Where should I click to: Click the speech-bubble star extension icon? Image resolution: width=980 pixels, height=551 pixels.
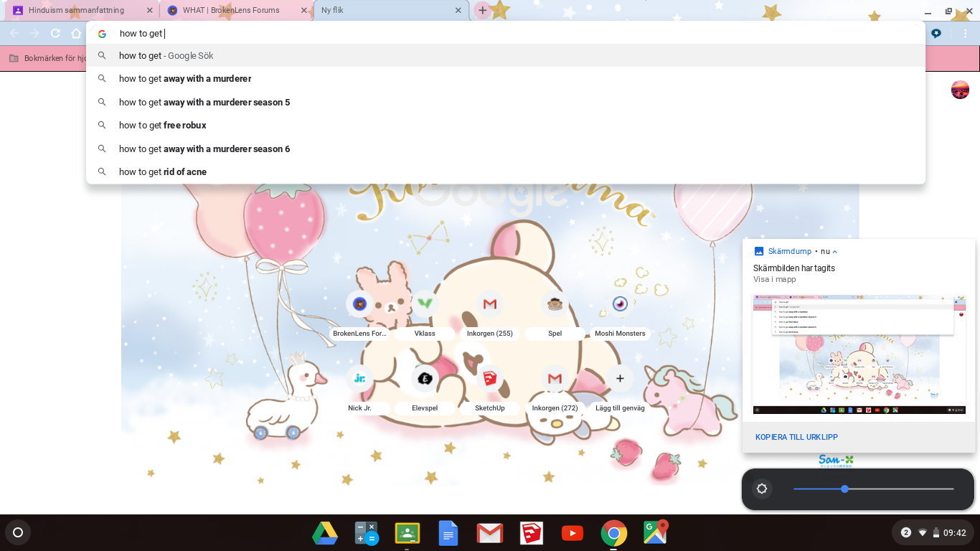[x=936, y=34]
